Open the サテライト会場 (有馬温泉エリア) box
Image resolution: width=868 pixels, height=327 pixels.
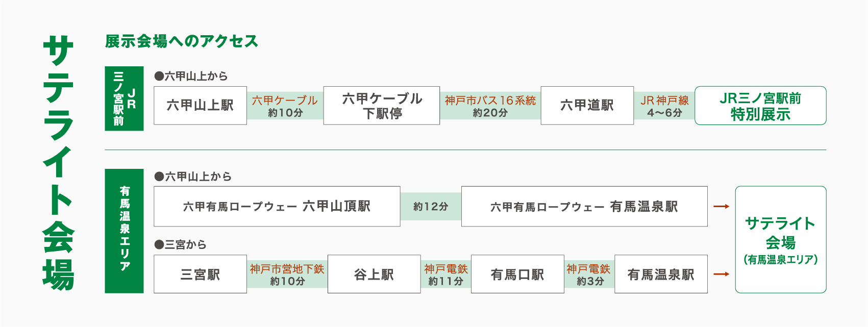coord(781,240)
